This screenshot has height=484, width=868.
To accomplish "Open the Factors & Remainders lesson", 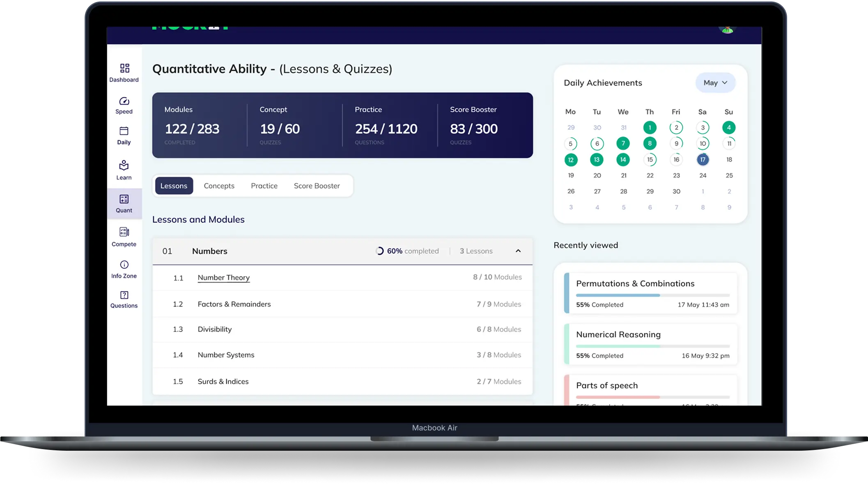I will click(234, 304).
